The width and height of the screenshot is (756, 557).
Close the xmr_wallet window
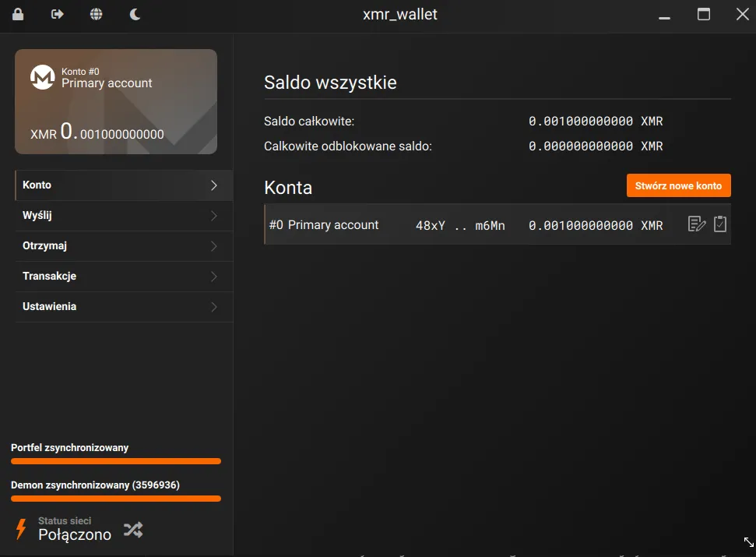pyautogui.click(x=743, y=14)
